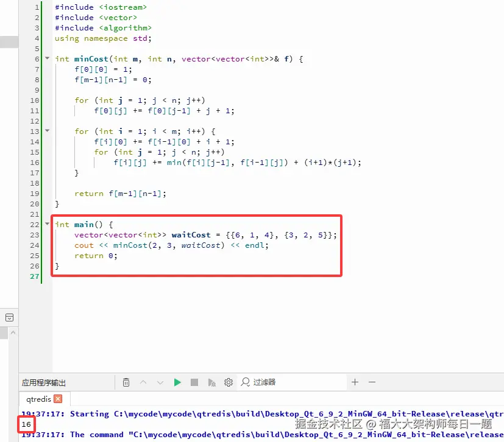Collapse the for loop fold on line 13
This screenshot has height=442, width=504.
tap(48, 131)
